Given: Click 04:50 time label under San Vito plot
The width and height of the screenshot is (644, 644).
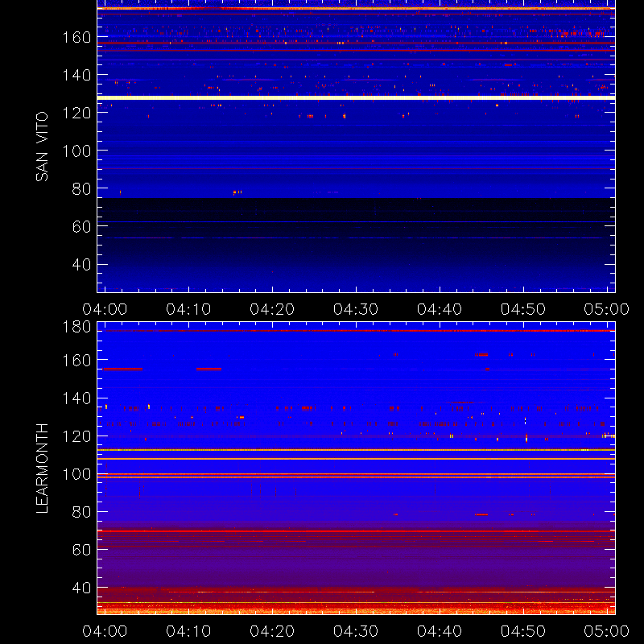Looking at the screenshot, I should (x=523, y=309).
